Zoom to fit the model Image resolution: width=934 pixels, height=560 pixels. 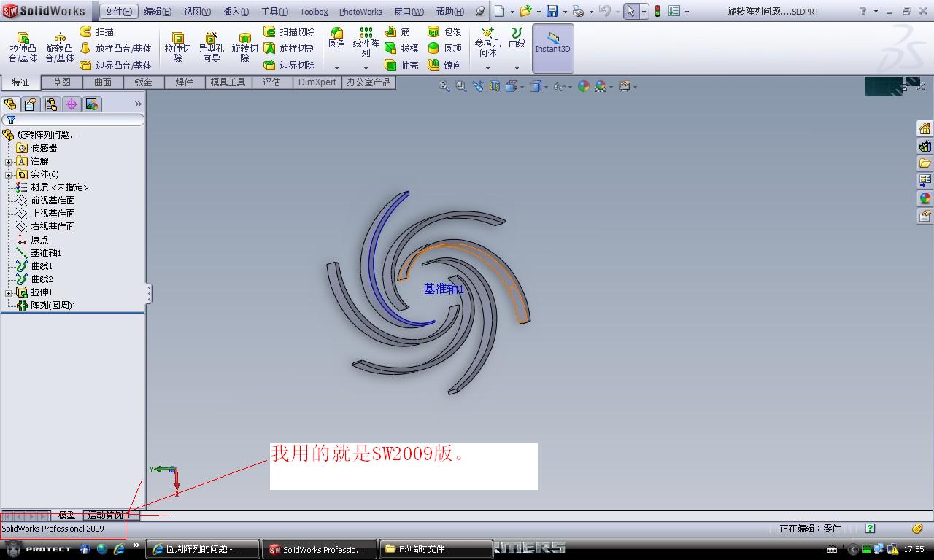(444, 86)
